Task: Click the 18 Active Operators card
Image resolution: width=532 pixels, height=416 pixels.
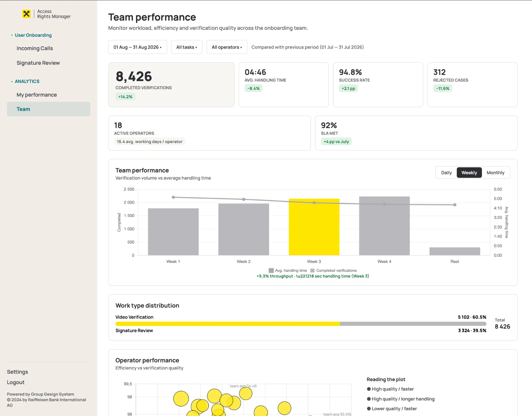Action: 209,133
